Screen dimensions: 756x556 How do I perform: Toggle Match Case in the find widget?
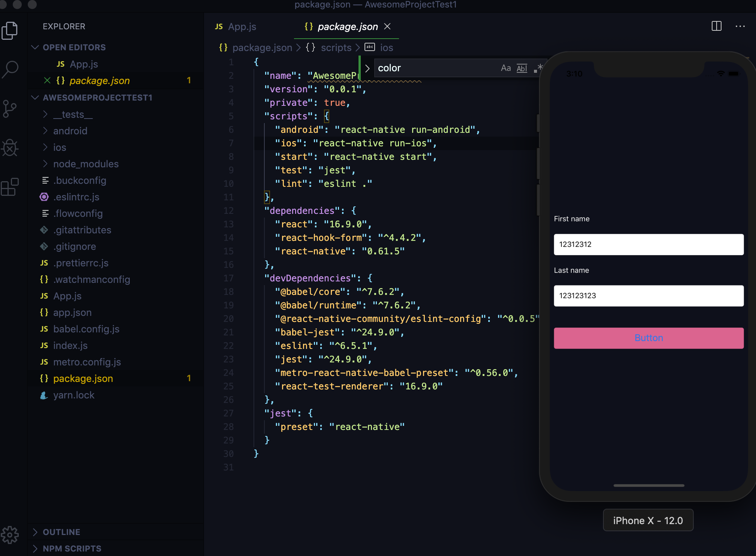pyautogui.click(x=506, y=68)
